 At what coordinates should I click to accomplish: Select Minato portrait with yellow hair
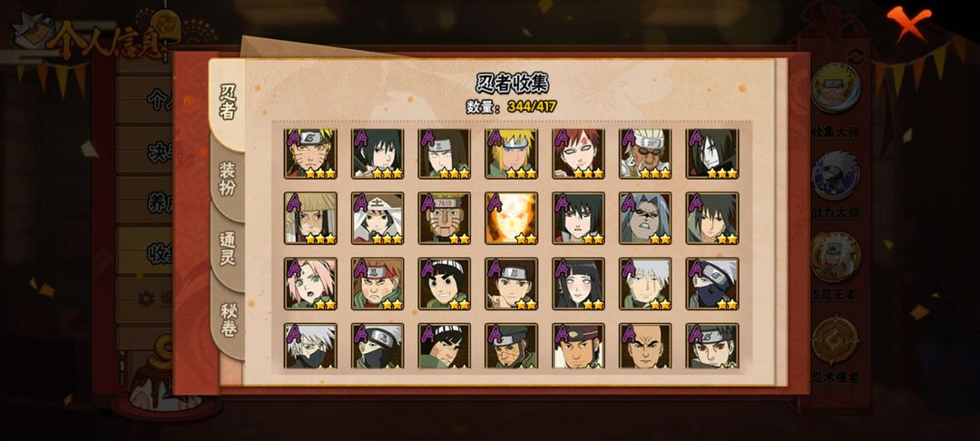pyautogui.click(x=511, y=153)
